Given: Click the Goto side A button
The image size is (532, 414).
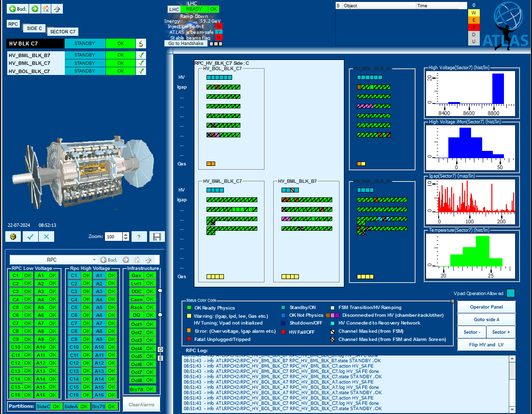Looking at the screenshot, I should tap(486, 320).
